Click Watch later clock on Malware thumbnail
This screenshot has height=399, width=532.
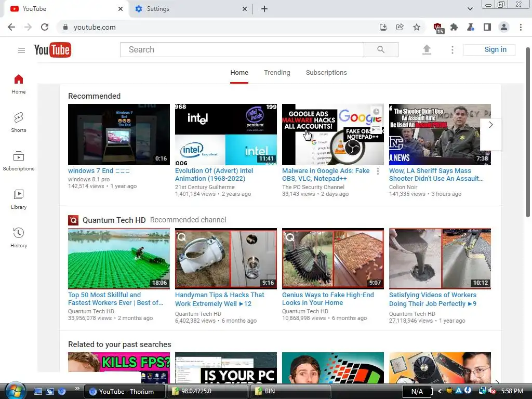coord(376,112)
